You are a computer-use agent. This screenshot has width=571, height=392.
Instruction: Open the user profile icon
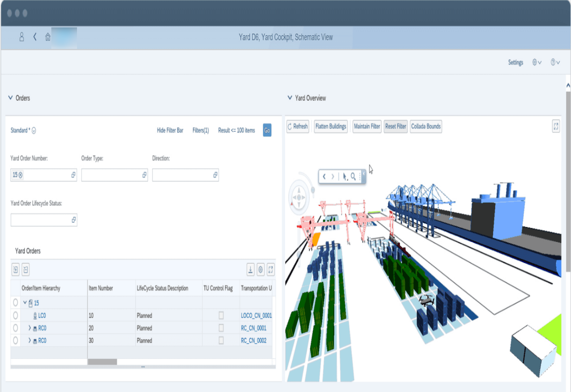[21, 37]
